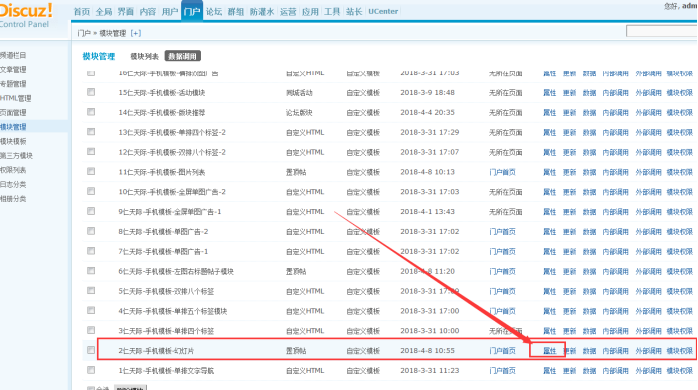Open 门户首页 link in module 11 row

click(x=502, y=172)
